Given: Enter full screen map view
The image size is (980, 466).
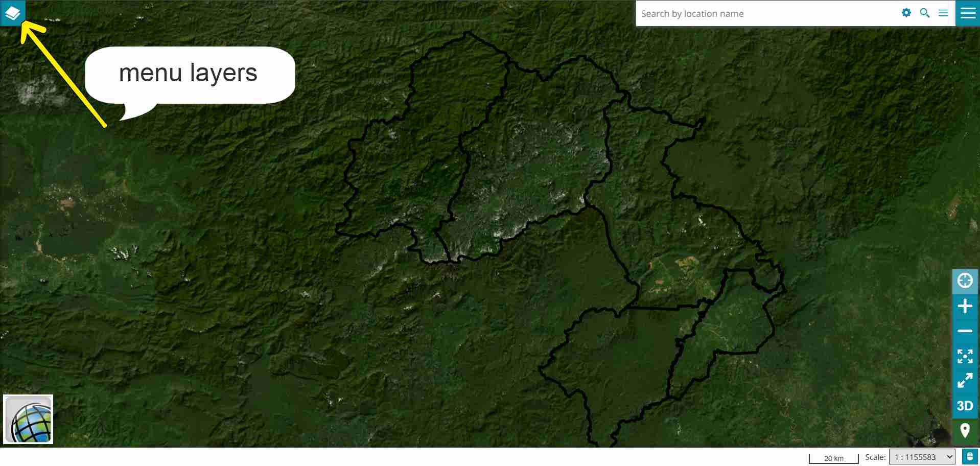Looking at the screenshot, I should 965,381.
